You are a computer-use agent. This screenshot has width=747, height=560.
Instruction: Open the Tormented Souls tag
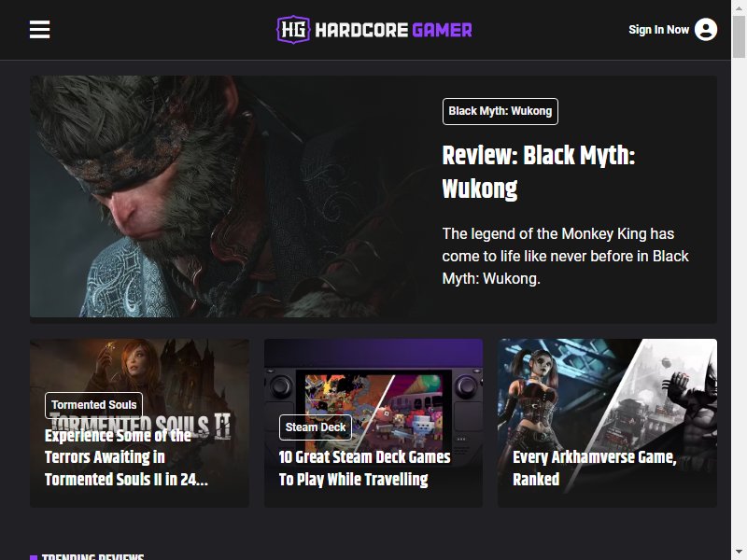coord(94,405)
